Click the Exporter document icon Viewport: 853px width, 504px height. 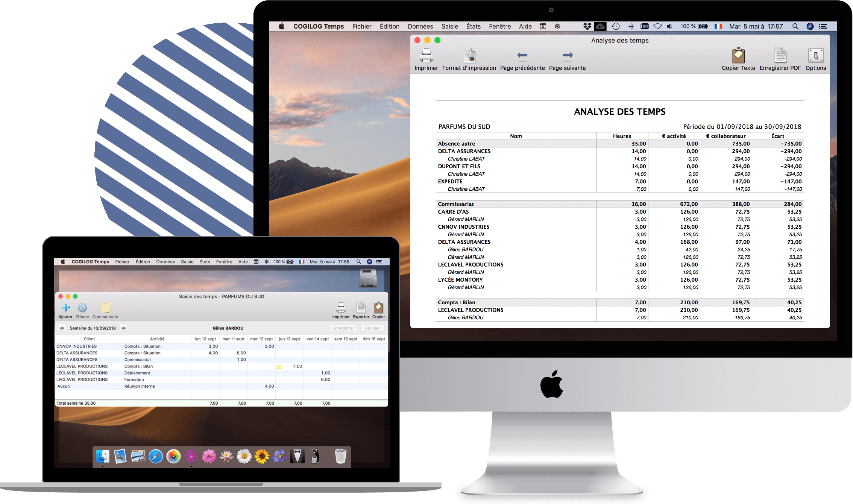click(x=361, y=308)
